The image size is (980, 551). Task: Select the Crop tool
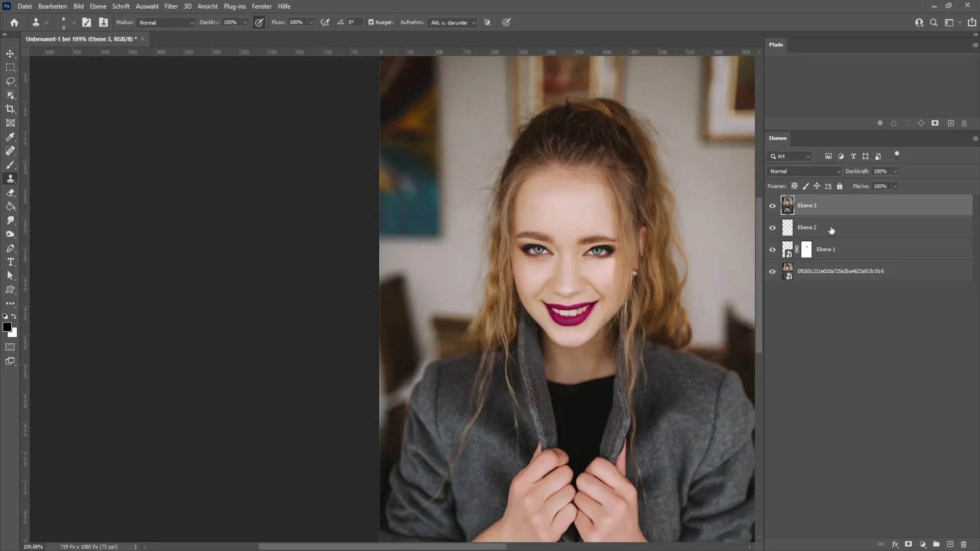tap(10, 109)
